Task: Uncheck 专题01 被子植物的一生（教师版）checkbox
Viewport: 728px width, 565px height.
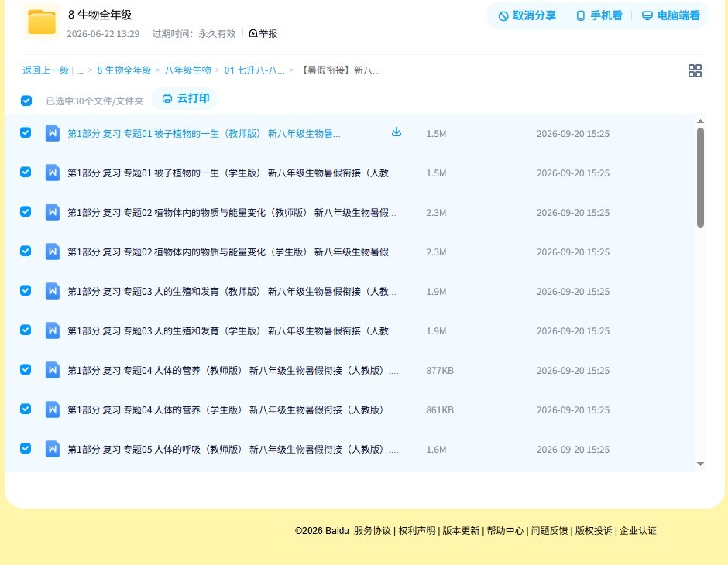Action: (26, 132)
